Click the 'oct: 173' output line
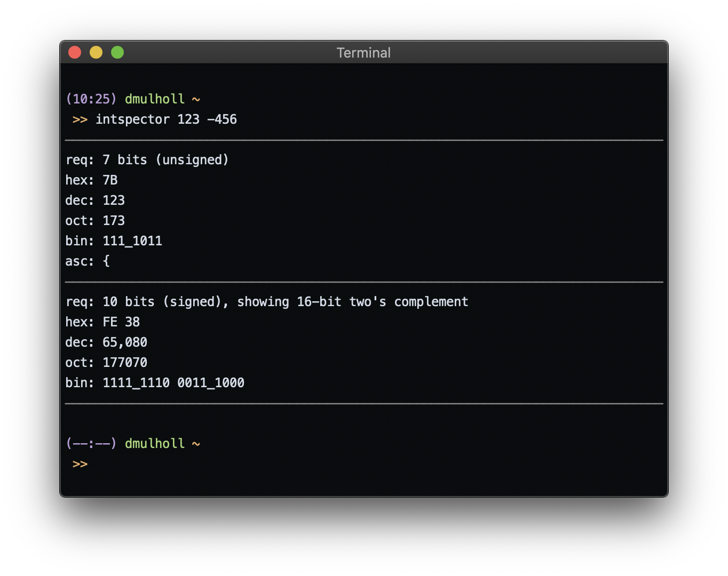 [x=95, y=221]
